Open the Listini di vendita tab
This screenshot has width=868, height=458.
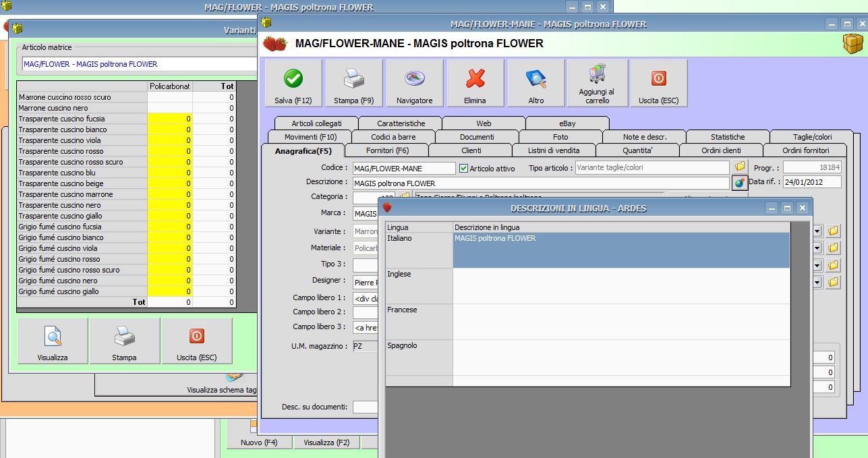pyautogui.click(x=554, y=150)
